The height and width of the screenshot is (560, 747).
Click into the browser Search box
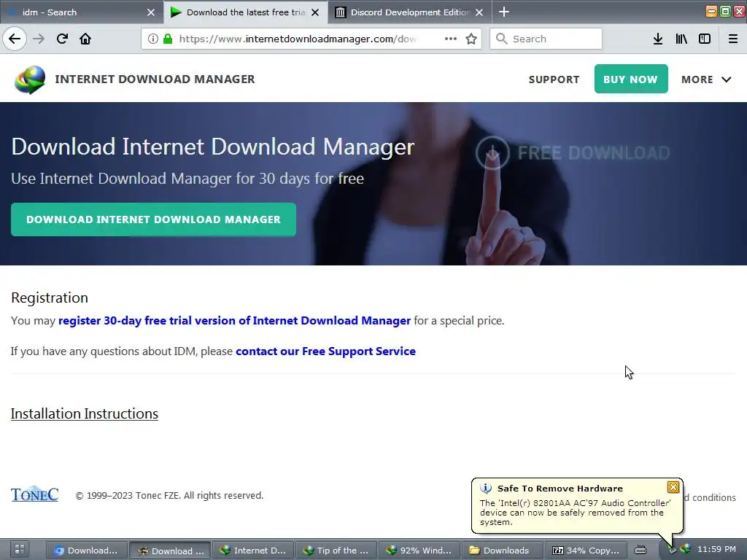[x=546, y=39]
